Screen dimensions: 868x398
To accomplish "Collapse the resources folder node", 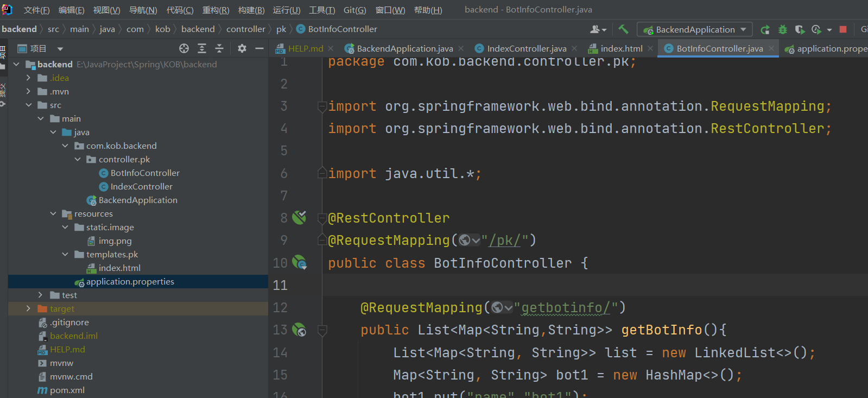I will 53,214.
